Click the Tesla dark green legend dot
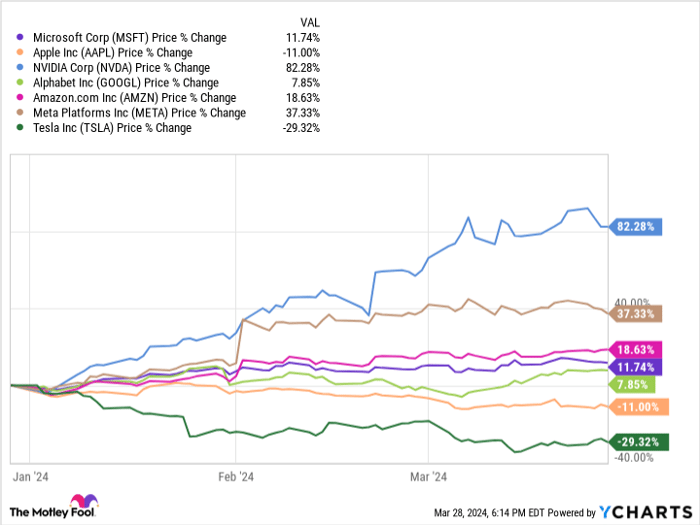 (x=21, y=128)
